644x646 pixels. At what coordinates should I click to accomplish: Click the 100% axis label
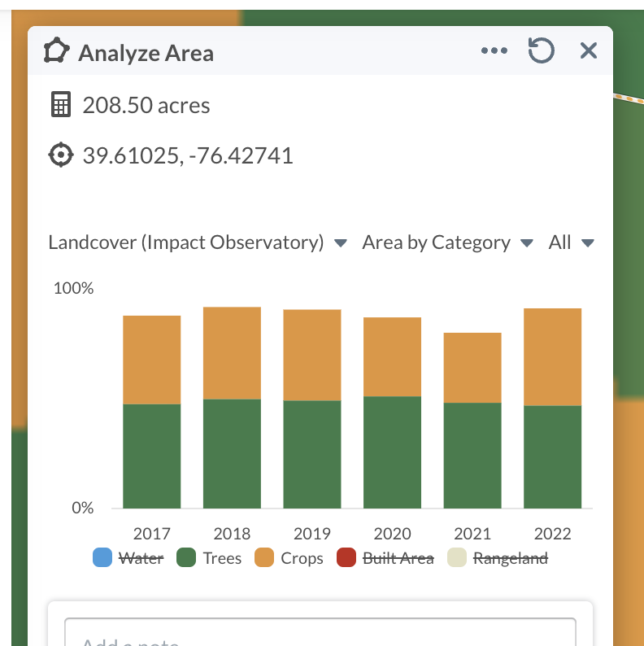tap(74, 288)
